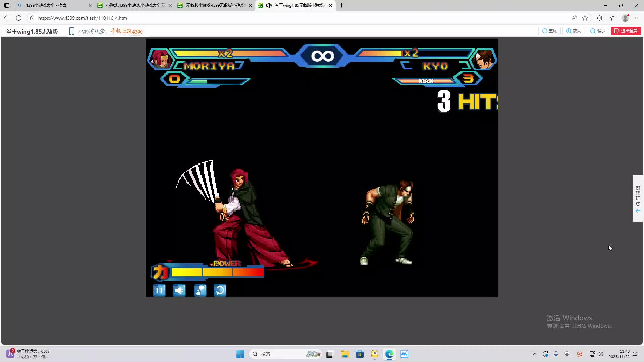Click 放大 to zoom in the game

pyautogui.click(x=574, y=31)
